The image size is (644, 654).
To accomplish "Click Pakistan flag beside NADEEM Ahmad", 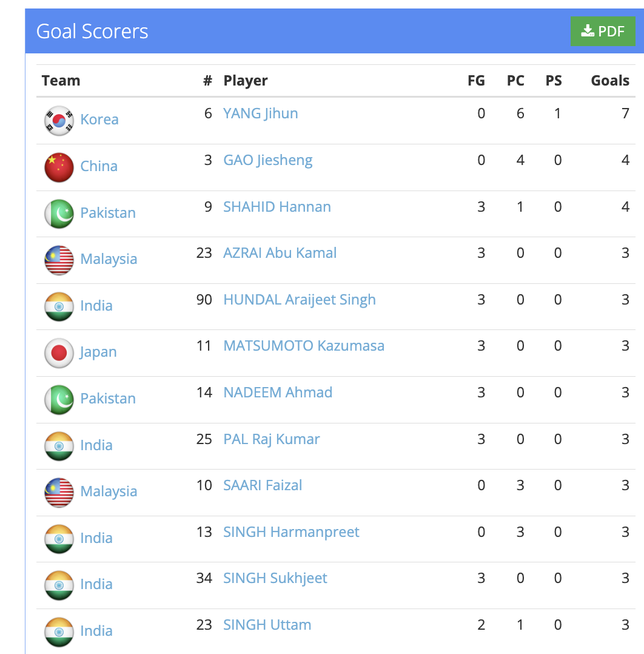I will 59,399.
